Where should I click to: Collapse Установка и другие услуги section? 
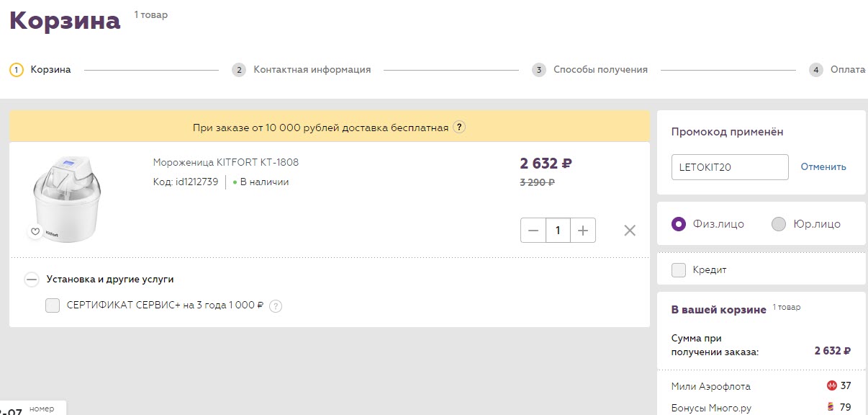click(x=32, y=280)
